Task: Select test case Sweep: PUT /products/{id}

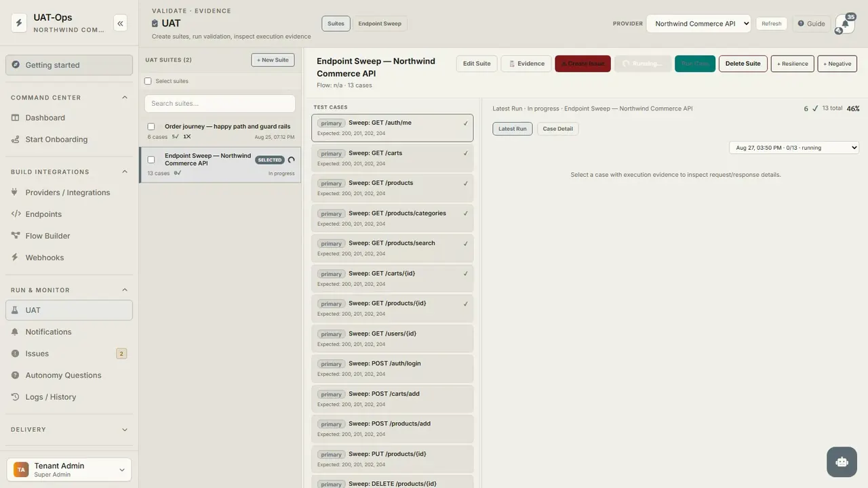Action: pos(393,460)
